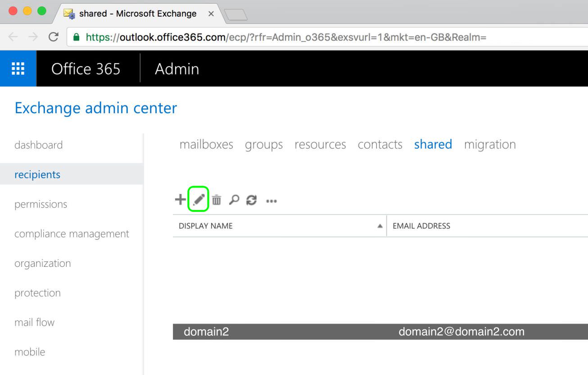Open more options ellipsis in toolbar

271,201
